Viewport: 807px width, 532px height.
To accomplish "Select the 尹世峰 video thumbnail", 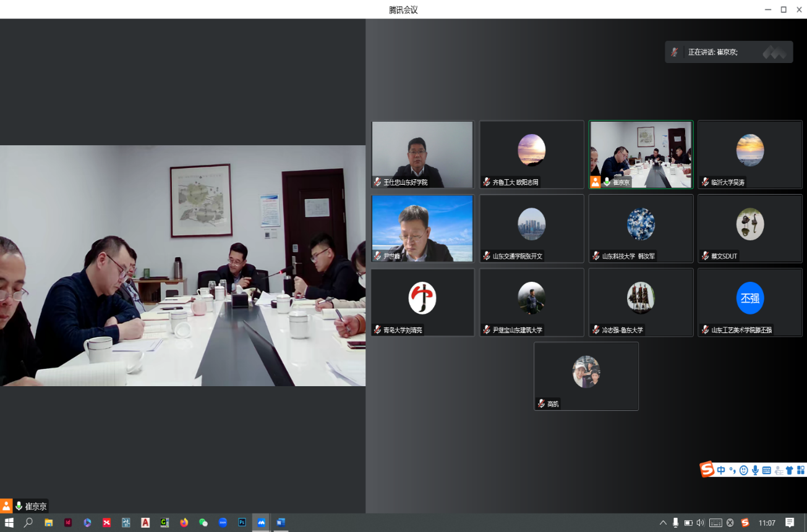I will [x=422, y=228].
